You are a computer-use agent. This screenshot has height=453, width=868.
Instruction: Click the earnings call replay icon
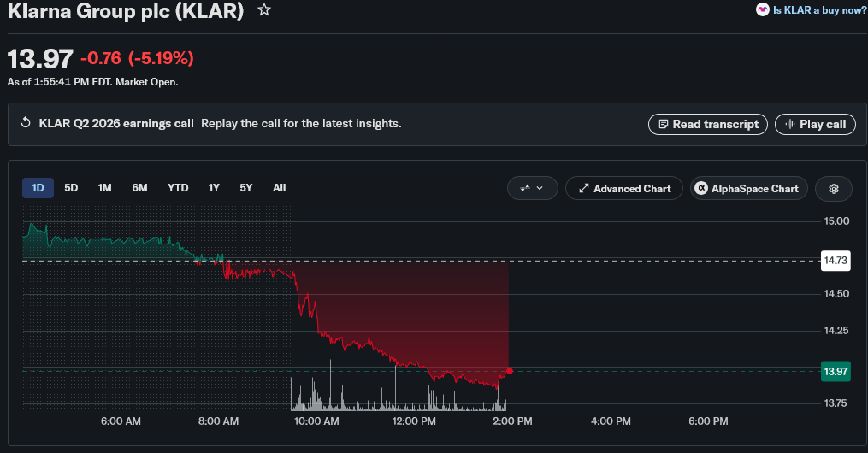[26, 123]
